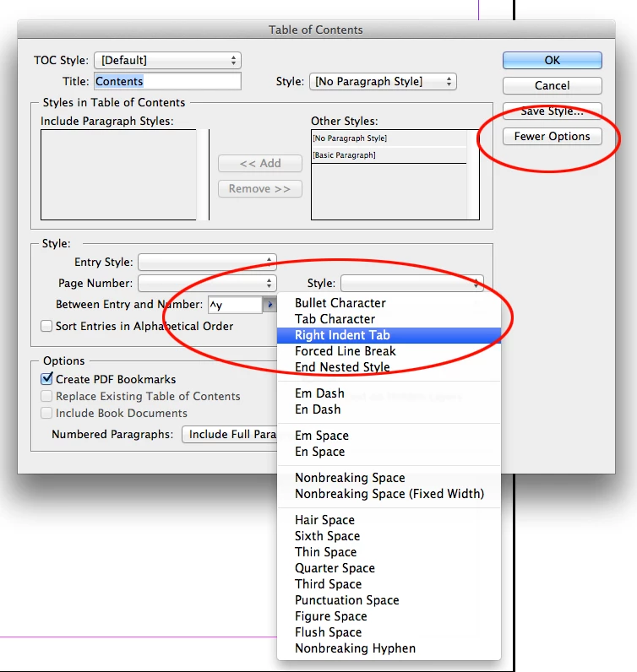Select Punctuation Space from the menu

pyautogui.click(x=389, y=600)
